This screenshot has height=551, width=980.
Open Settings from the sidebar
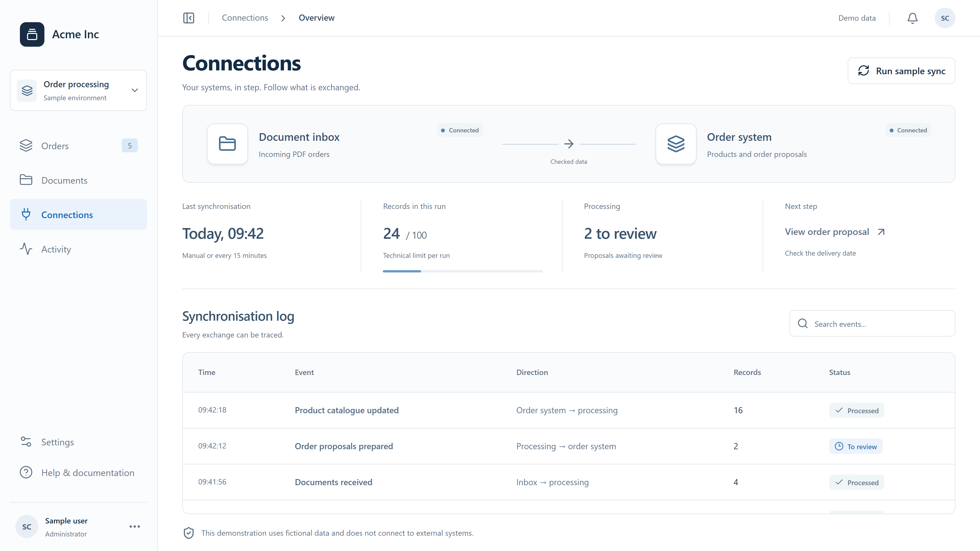tap(78, 442)
